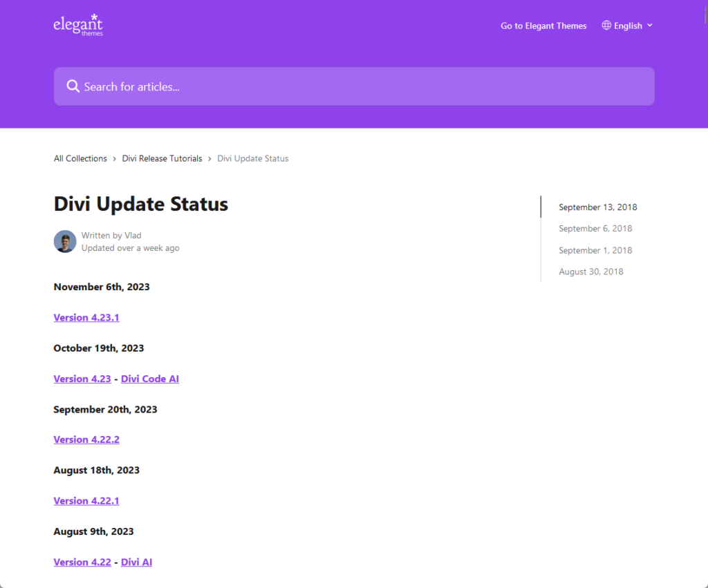This screenshot has height=588, width=708.
Task: Click the September 20th, 2023 date
Action: [105, 410]
